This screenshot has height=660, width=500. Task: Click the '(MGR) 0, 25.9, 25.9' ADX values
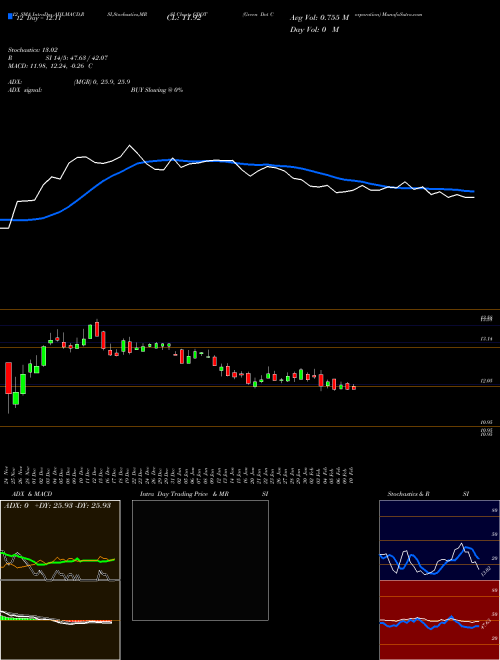pyautogui.click(x=101, y=82)
